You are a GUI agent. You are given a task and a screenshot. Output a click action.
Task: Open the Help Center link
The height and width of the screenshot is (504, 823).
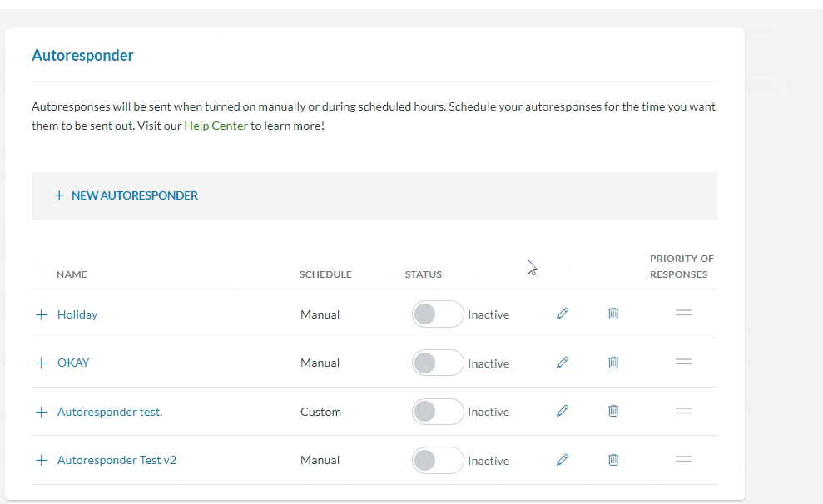(216, 126)
